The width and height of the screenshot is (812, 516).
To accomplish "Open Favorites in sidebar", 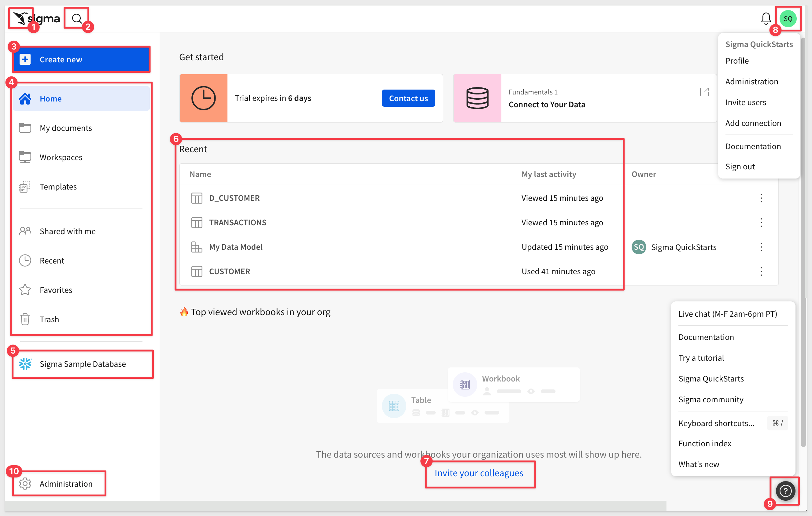I will click(81, 290).
